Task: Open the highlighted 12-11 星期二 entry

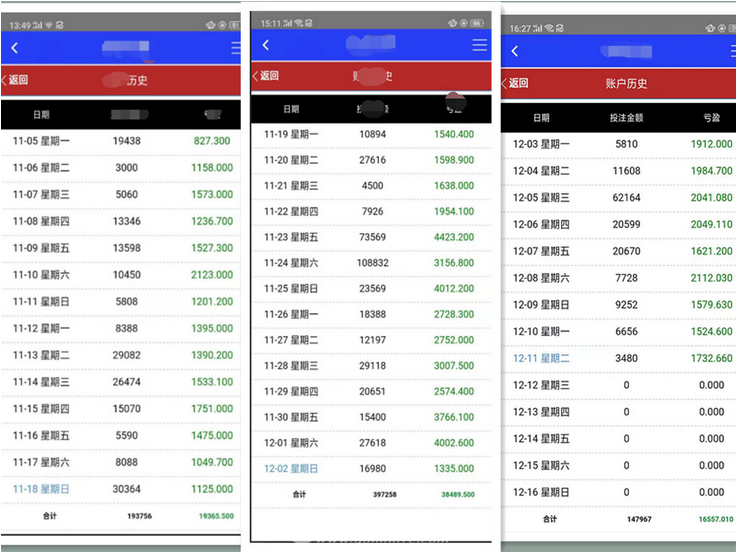Action: click(541, 358)
